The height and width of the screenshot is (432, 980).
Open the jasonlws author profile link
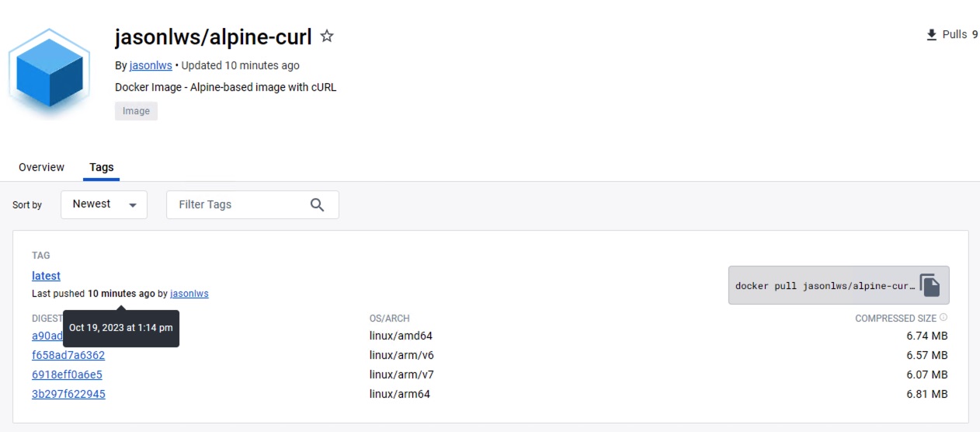coord(151,65)
